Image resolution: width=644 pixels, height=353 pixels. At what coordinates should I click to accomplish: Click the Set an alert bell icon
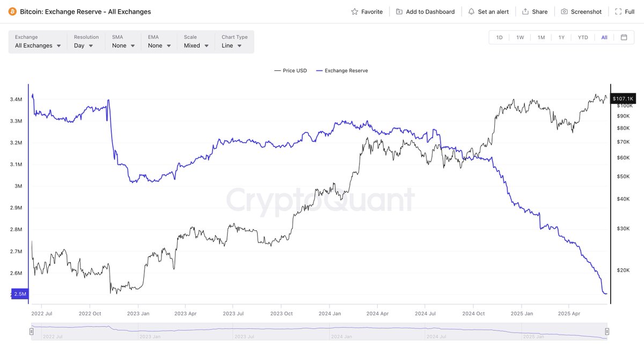coord(471,11)
